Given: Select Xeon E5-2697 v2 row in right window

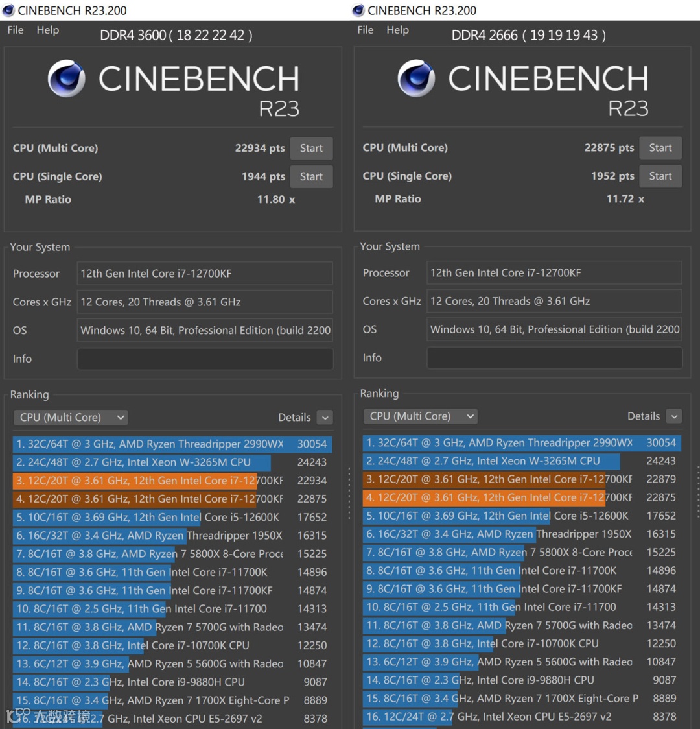Looking at the screenshot, I should [x=522, y=717].
